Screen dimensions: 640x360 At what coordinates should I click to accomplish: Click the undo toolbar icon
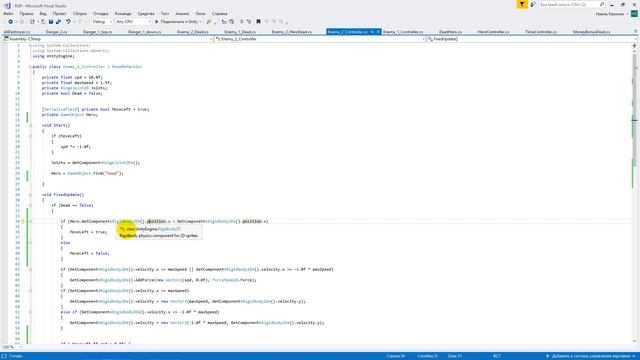point(68,22)
